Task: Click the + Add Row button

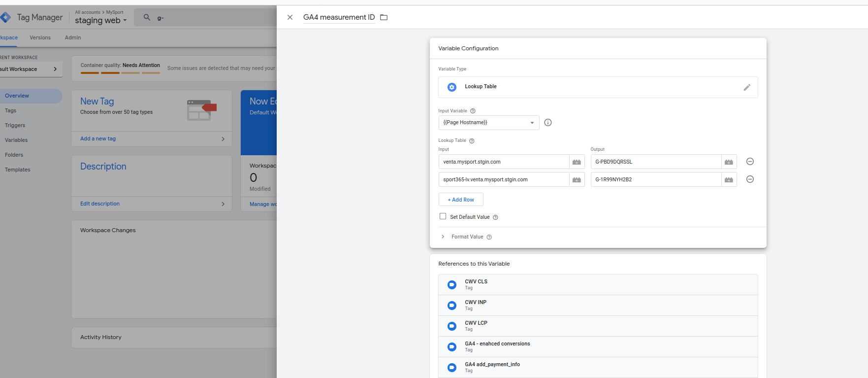Action: 461,200
